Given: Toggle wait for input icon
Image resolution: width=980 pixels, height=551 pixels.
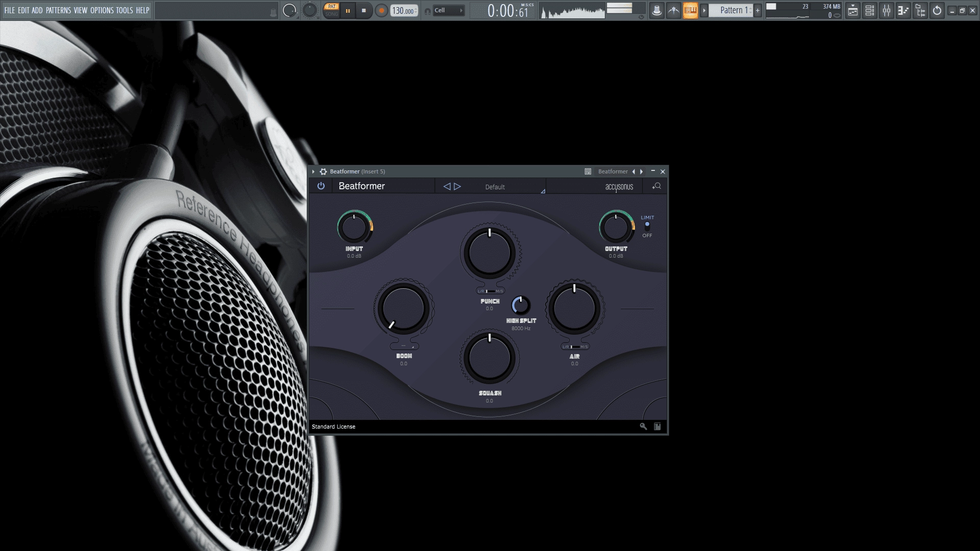Looking at the screenshot, I should click(x=674, y=10).
